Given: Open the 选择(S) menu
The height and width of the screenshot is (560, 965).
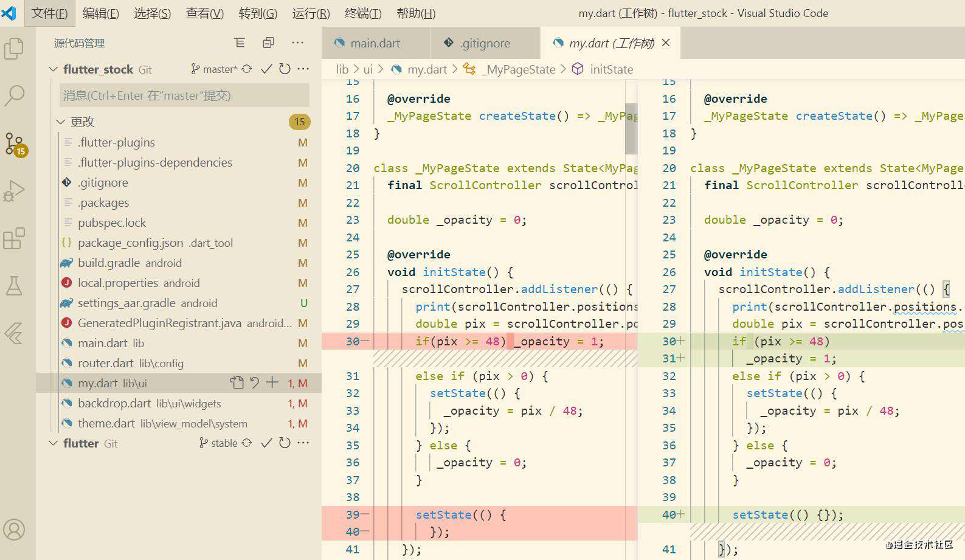Looking at the screenshot, I should 153,13.
